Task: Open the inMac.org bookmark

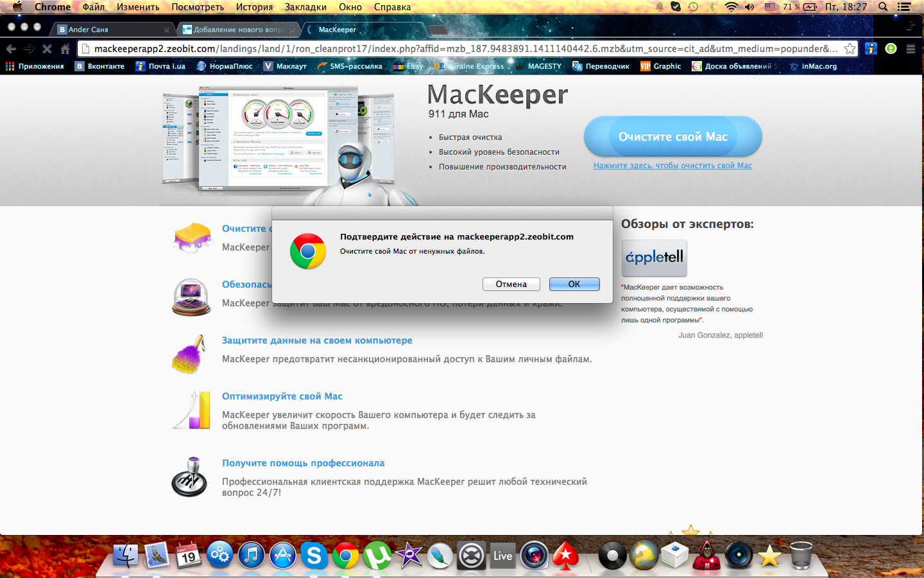Action: pyautogui.click(x=813, y=66)
